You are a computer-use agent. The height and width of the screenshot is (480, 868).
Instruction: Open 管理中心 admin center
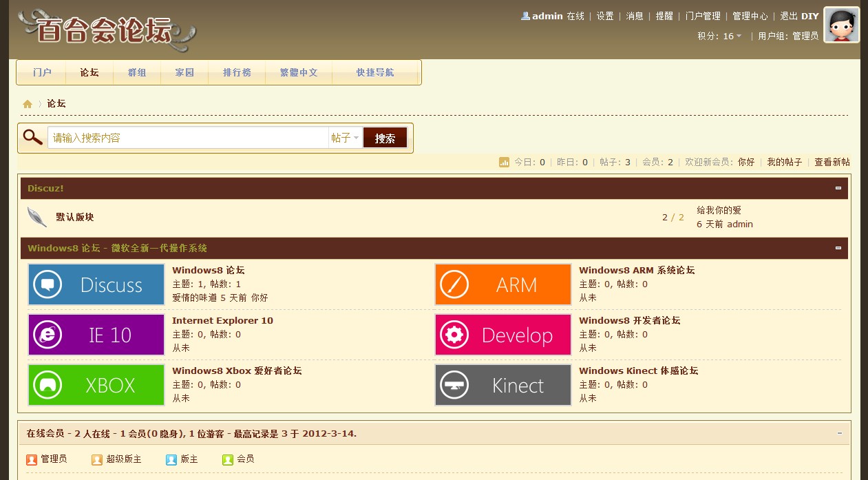click(750, 16)
